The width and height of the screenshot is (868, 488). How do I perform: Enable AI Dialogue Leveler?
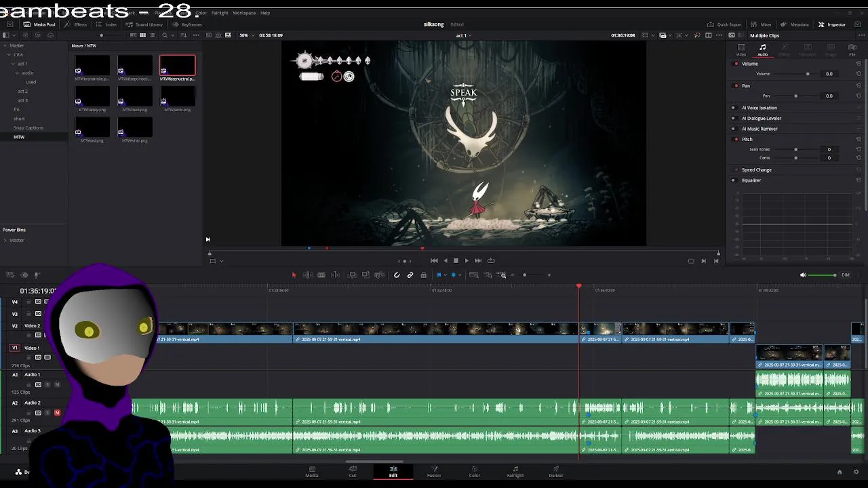point(733,118)
